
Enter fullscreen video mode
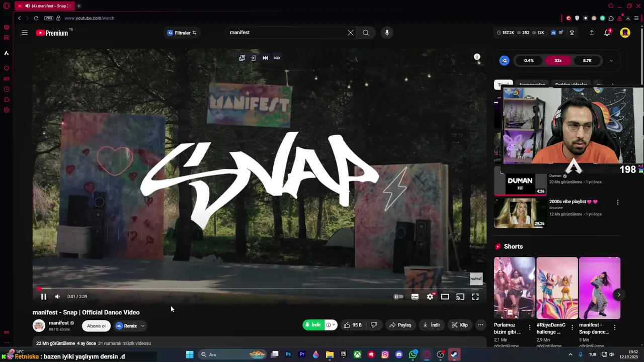tap(475, 297)
